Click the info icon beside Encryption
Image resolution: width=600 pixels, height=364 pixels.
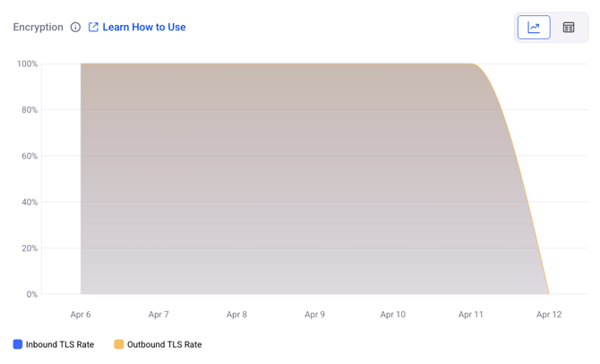point(75,28)
